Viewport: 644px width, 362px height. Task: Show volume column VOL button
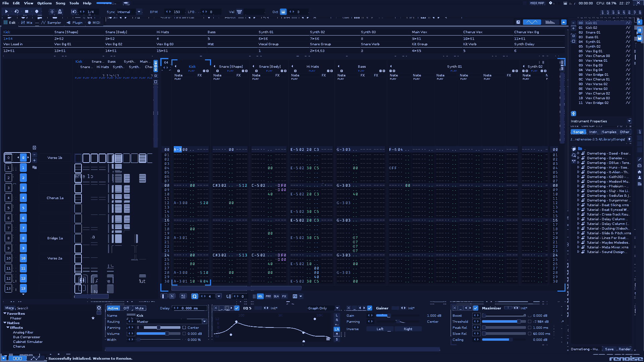[260, 296]
